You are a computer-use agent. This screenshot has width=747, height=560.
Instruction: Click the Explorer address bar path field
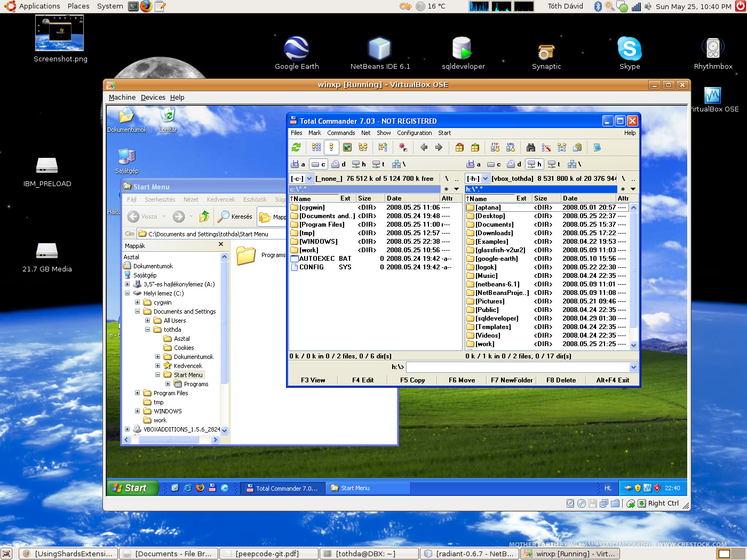click(x=211, y=234)
